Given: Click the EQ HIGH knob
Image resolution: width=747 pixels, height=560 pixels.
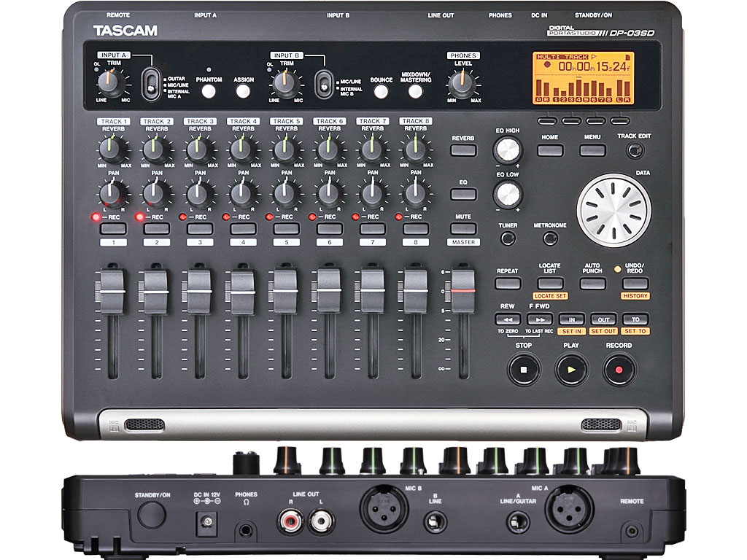Looking at the screenshot, I should click(508, 149).
